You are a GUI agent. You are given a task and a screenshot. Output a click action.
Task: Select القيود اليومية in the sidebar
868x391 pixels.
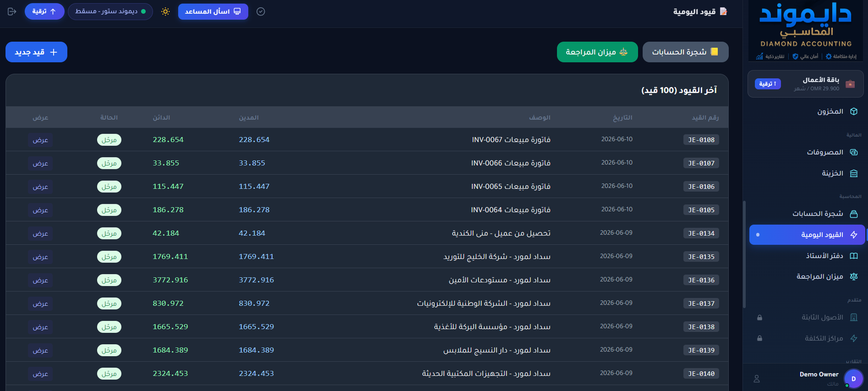(x=807, y=235)
